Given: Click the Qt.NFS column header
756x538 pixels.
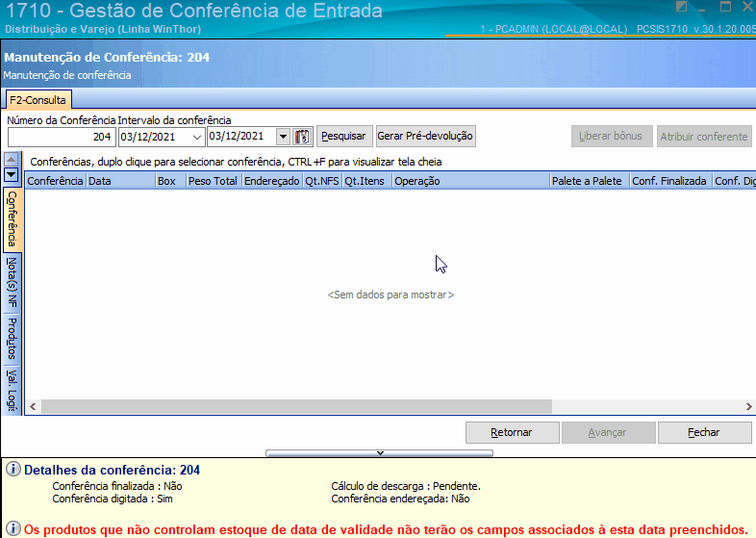Looking at the screenshot, I should point(322,181).
